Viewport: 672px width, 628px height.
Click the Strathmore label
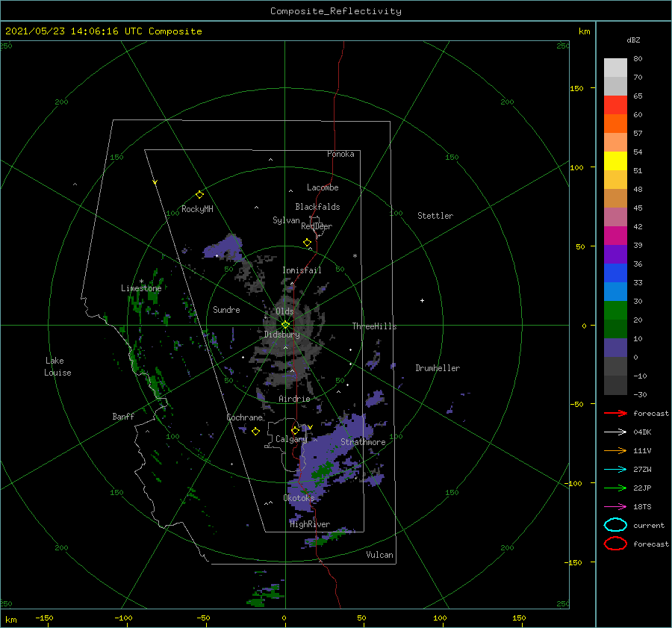pos(363,442)
